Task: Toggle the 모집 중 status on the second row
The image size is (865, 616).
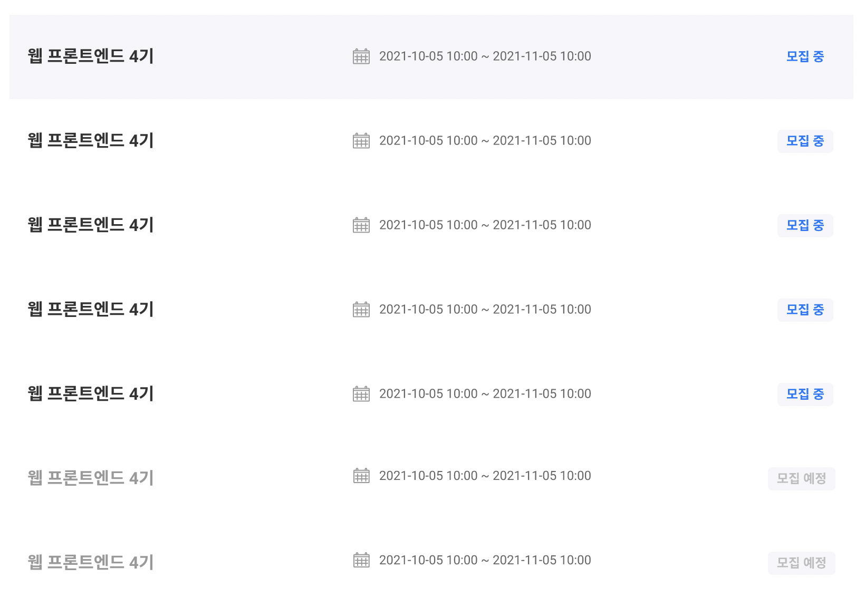Action: point(805,141)
